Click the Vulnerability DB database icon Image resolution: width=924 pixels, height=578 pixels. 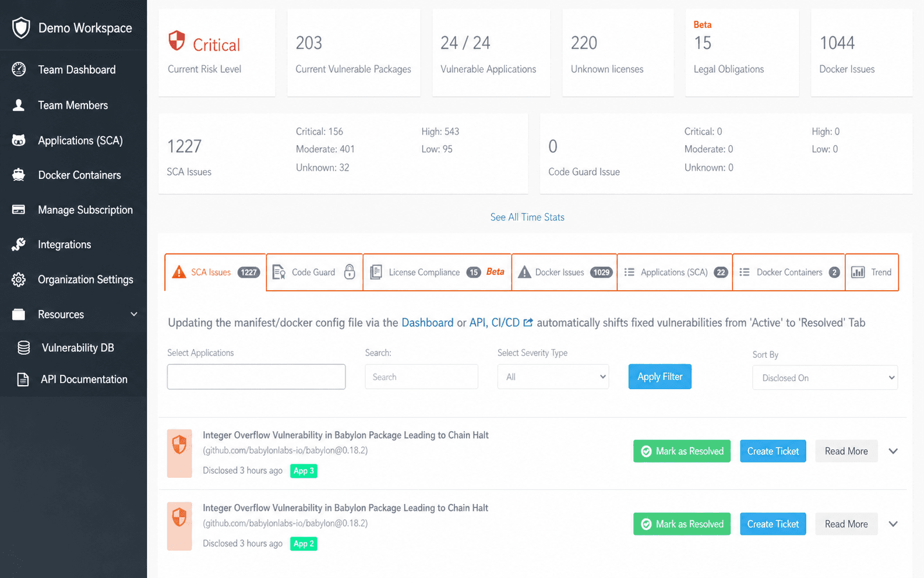(x=23, y=348)
